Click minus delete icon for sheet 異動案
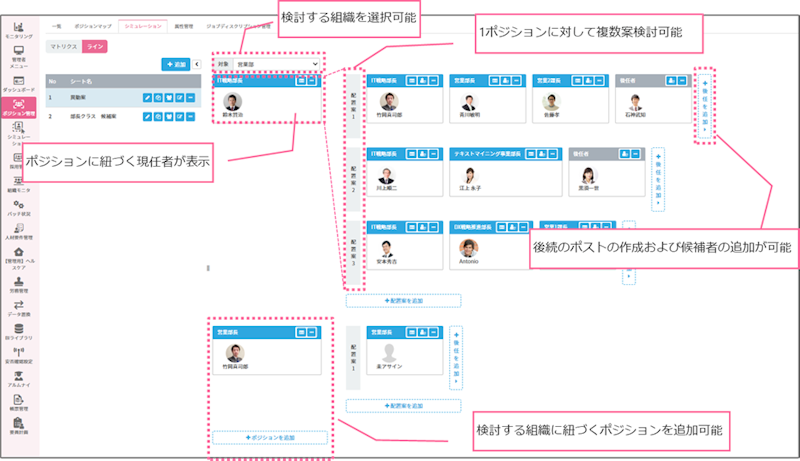800x461 pixels. click(190, 97)
